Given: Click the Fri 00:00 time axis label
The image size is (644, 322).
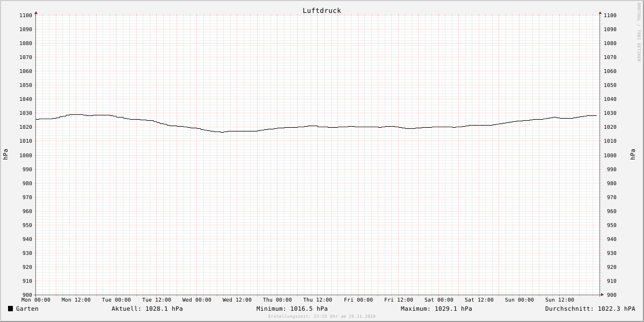Looking at the screenshot, I should click(358, 300).
